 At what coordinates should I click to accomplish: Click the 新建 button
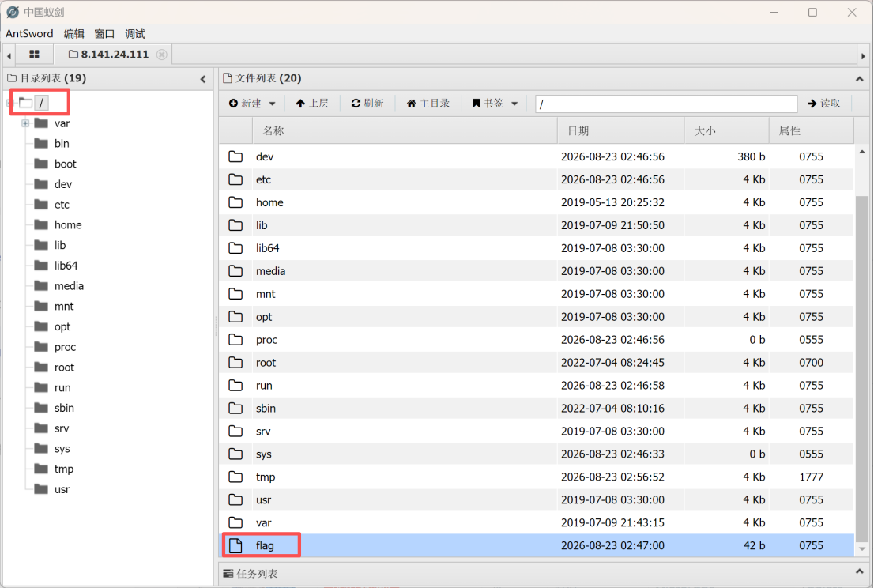coord(245,103)
